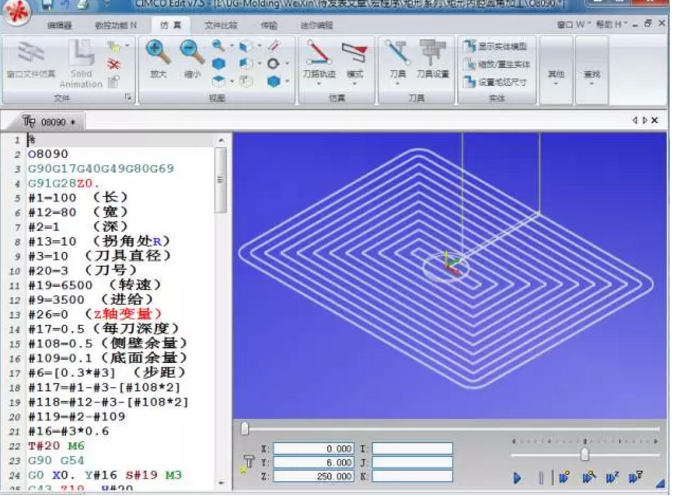Click the 刀具设置 tool setup button
676x497 pixels.
(432, 59)
